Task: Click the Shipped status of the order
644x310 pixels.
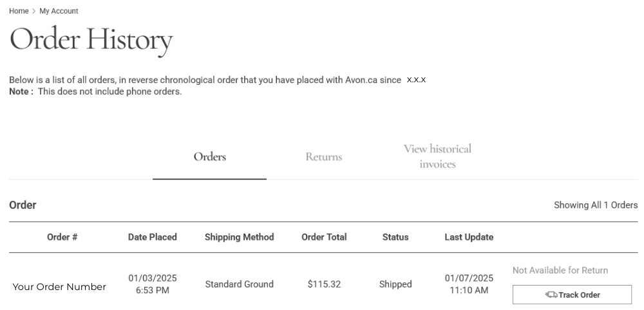Action: 395,284
